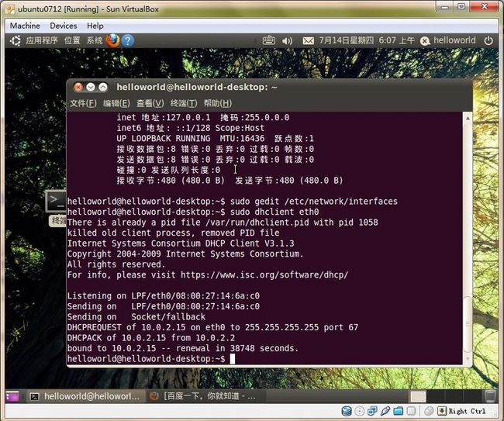Click the bound to 10.0.2.15 renewal line
The width and height of the screenshot is (504, 421).
pyautogui.click(x=183, y=348)
